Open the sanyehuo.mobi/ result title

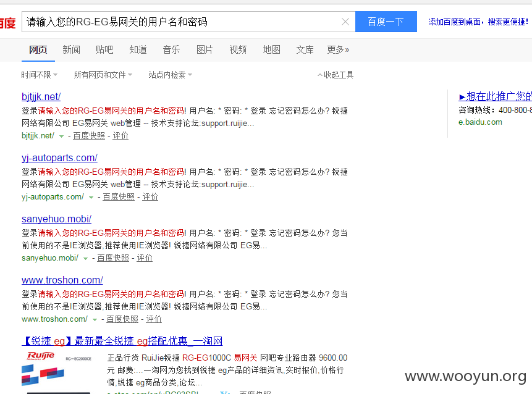[56, 219]
